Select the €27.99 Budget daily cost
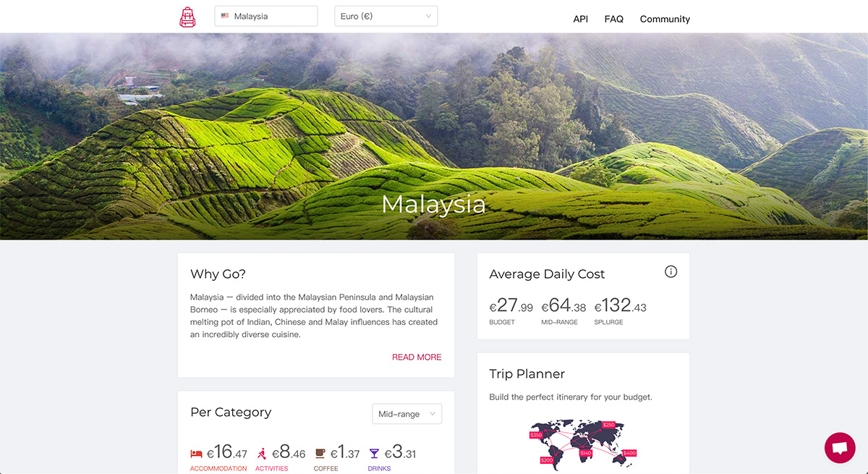868x474 pixels. tap(511, 312)
